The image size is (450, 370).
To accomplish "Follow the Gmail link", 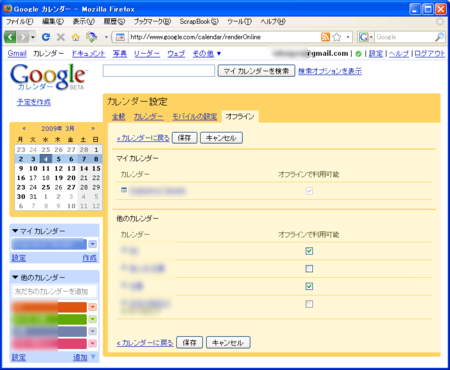I will pos(17,53).
